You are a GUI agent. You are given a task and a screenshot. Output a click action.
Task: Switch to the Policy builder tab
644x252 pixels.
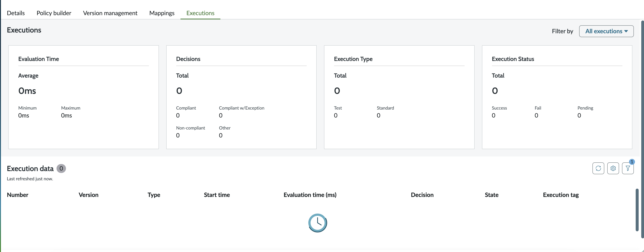pos(54,13)
